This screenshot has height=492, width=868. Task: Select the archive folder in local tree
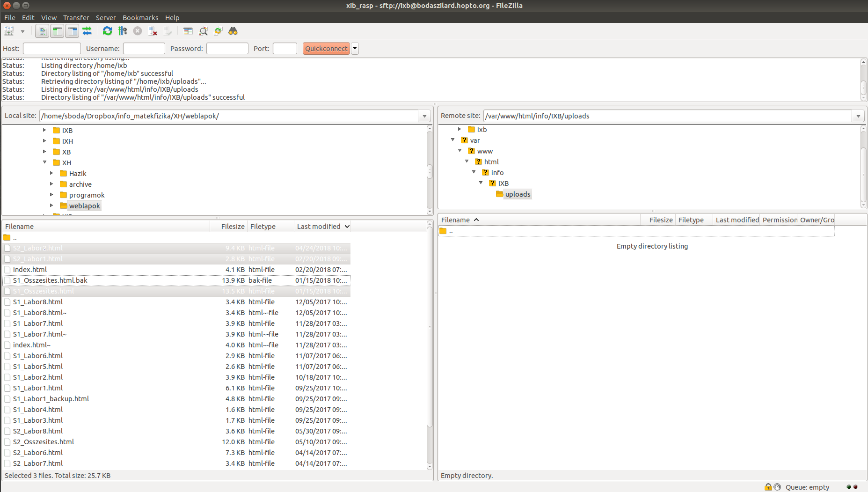80,184
